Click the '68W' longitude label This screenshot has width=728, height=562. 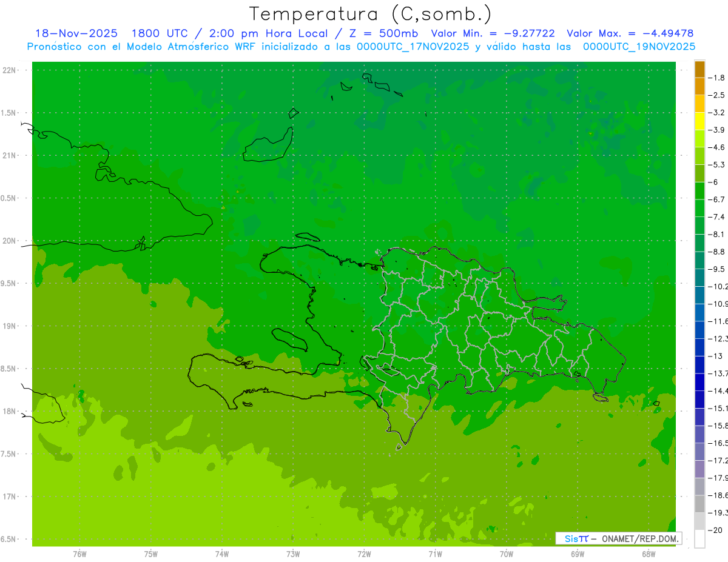[649, 554]
